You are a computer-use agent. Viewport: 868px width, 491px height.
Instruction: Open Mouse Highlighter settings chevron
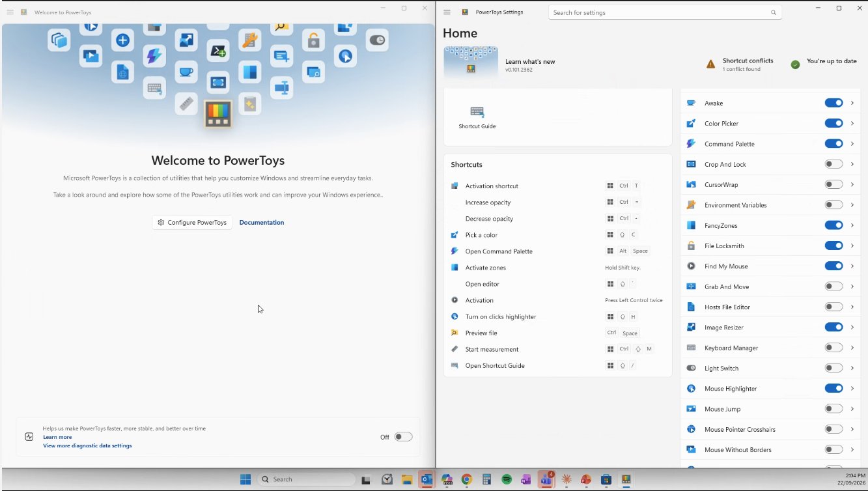[x=852, y=389]
